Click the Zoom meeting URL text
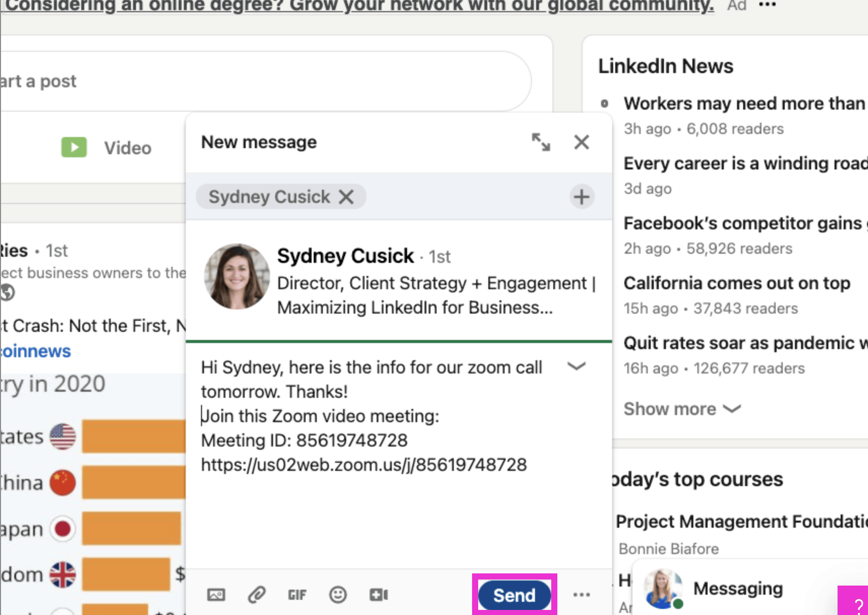The height and width of the screenshot is (615, 868). click(x=364, y=465)
